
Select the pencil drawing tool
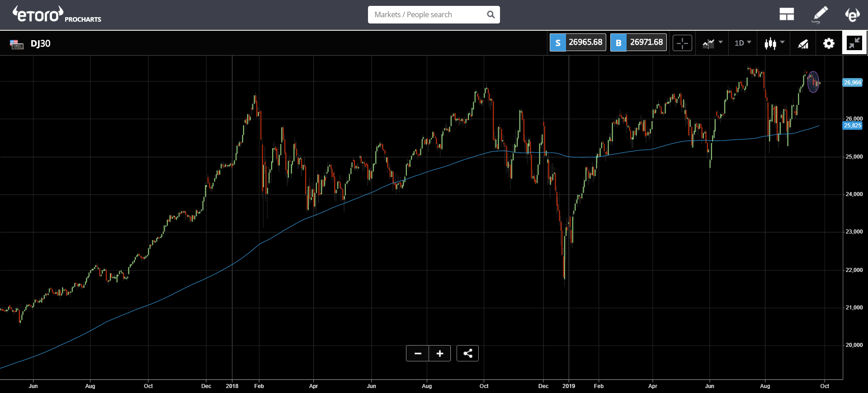tap(820, 14)
